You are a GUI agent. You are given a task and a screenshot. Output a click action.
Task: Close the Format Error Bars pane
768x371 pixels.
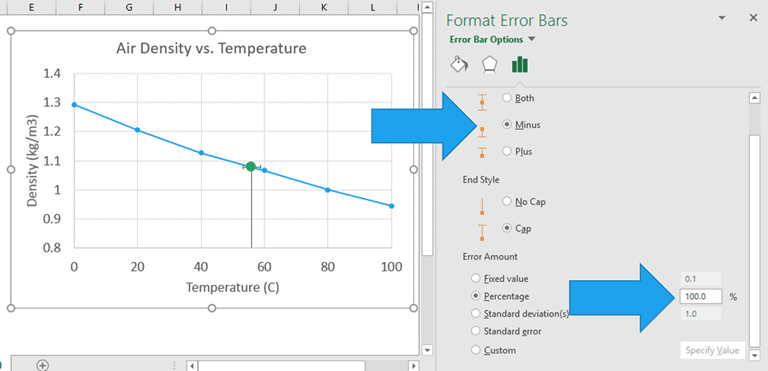(x=753, y=18)
